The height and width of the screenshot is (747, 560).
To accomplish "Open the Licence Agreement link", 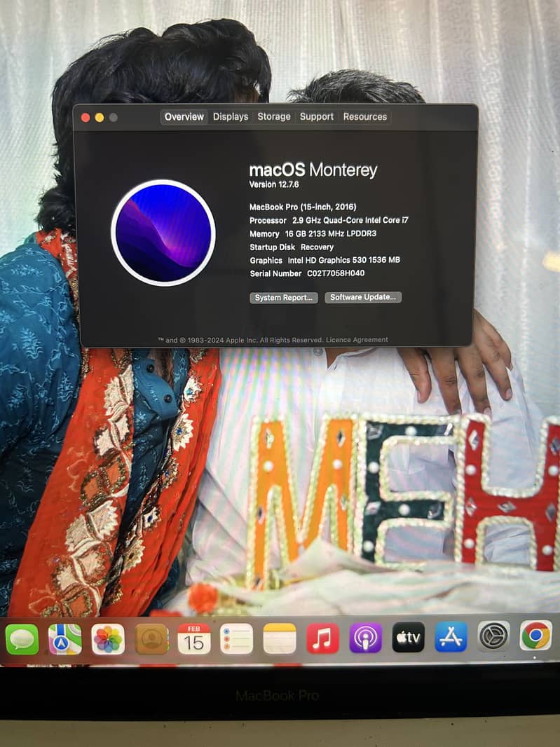I will 357,340.
